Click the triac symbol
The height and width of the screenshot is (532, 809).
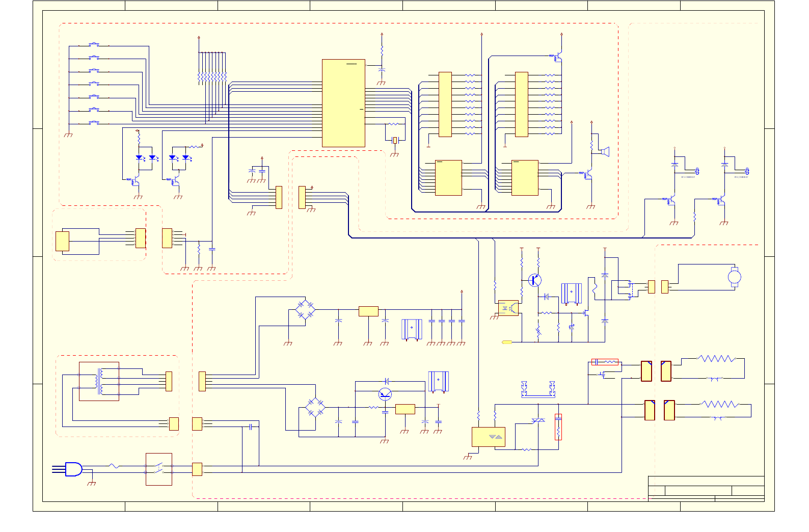(538, 420)
